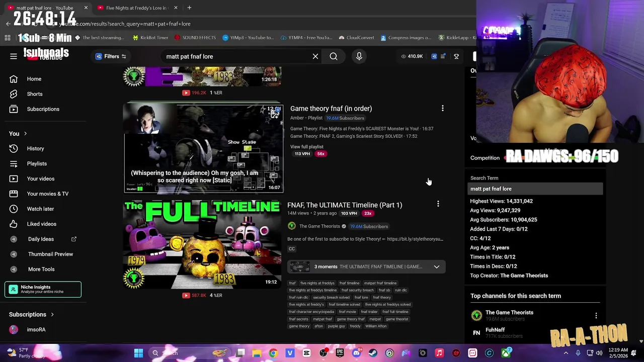This screenshot has width=644, height=362.
Task: Open Subscriptions in the sidebar
Action: [x=44, y=109]
